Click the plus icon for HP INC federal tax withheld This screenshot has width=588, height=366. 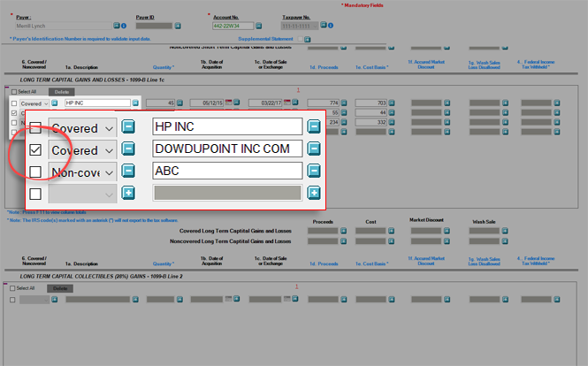[557, 103]
